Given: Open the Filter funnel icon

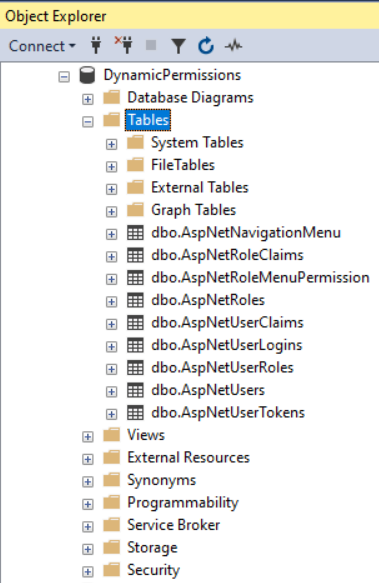Looking at the screenshot, I should (x=179, y=46).
